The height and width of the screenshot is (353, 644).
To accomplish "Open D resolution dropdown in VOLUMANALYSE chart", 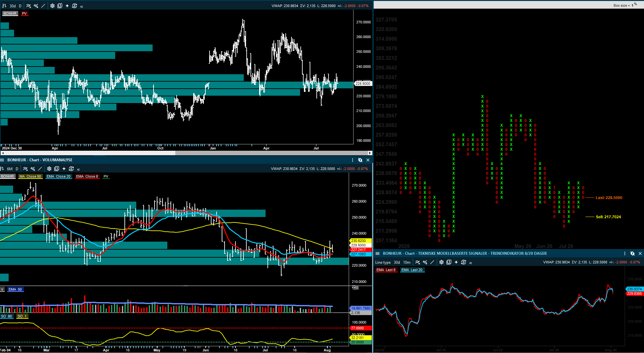I will 17,169.
